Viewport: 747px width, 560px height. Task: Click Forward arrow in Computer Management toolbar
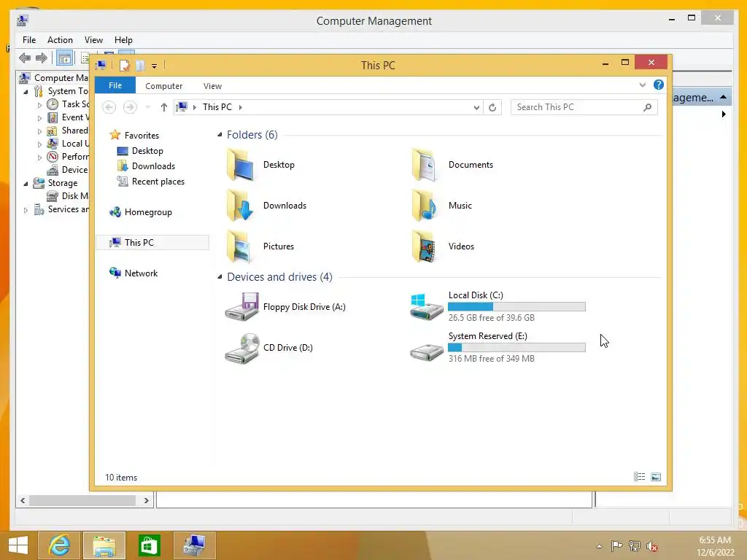point(42,58)
